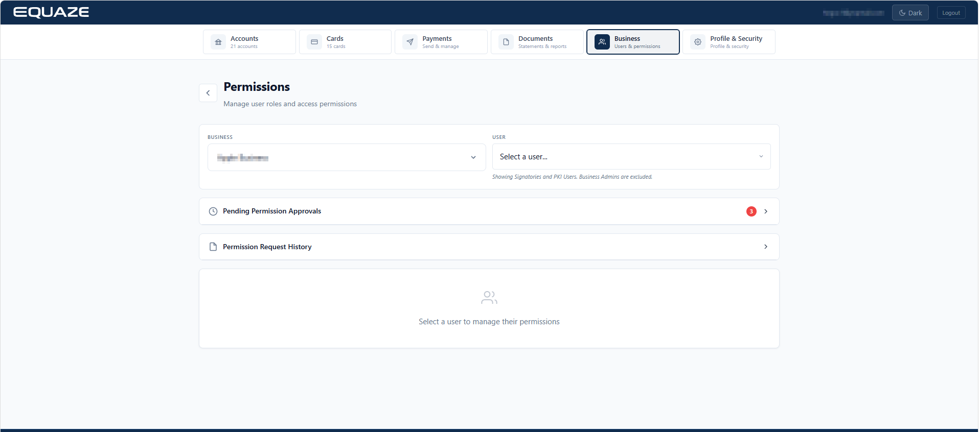Click the Business dropdown chevron arrow
980x432 pixels.
coord(473,157)
